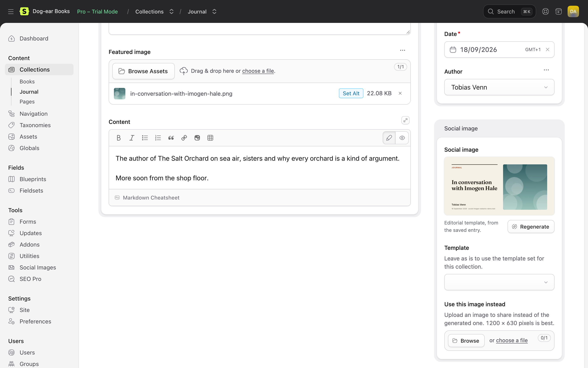Click Browse under Use this image instead
The height and width of the screenshot is (368, 588).
(x=466, y=340)
